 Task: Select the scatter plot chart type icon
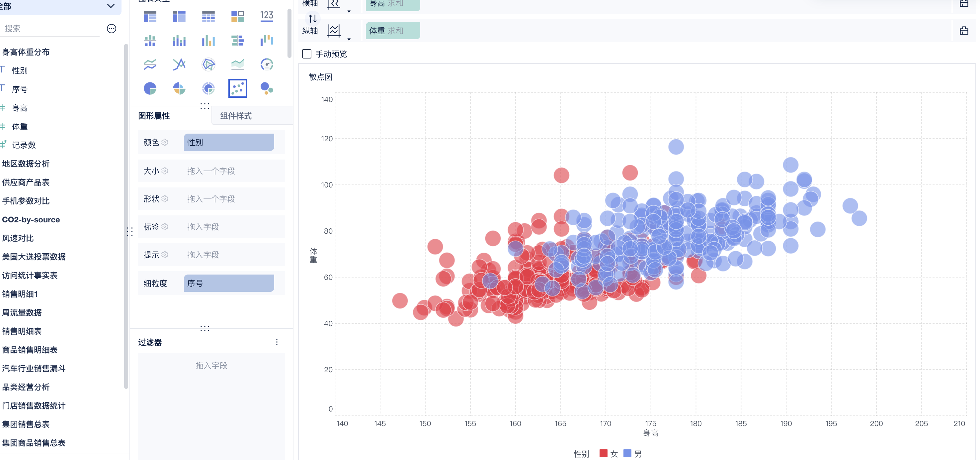[x=237, y=88]
